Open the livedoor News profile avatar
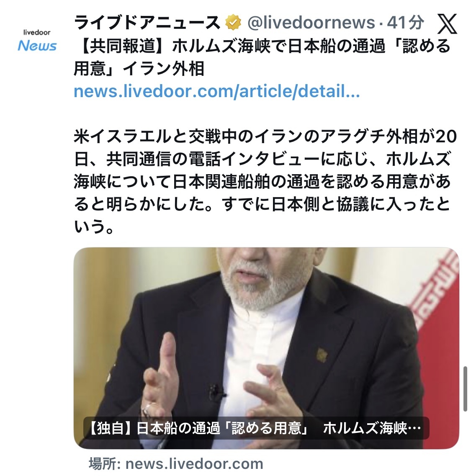 click(37, 40)
